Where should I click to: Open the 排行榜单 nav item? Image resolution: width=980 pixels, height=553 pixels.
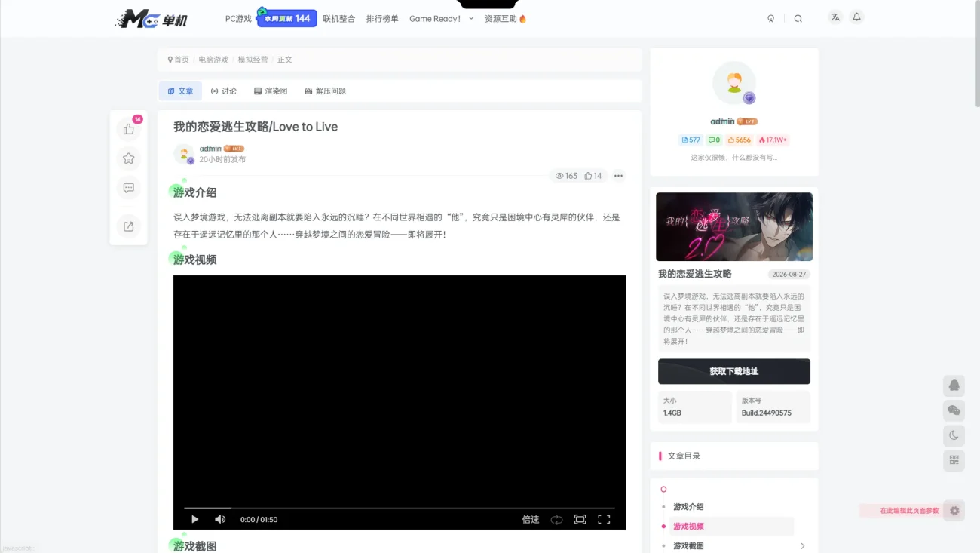[382, 19]
